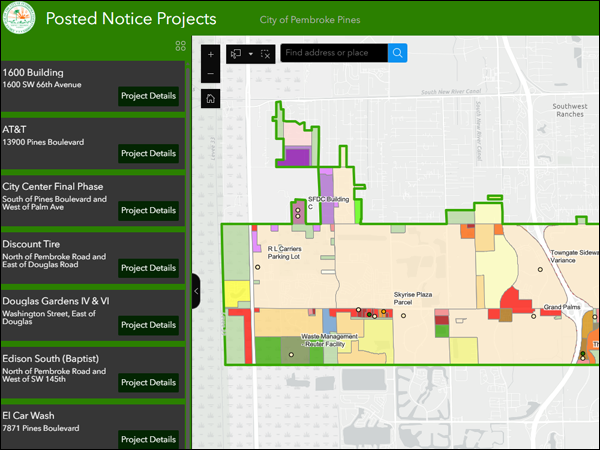Viewport: 600px width, 450px height.
Task: Open Project Details for AT&T
Action: coord(148,153)
